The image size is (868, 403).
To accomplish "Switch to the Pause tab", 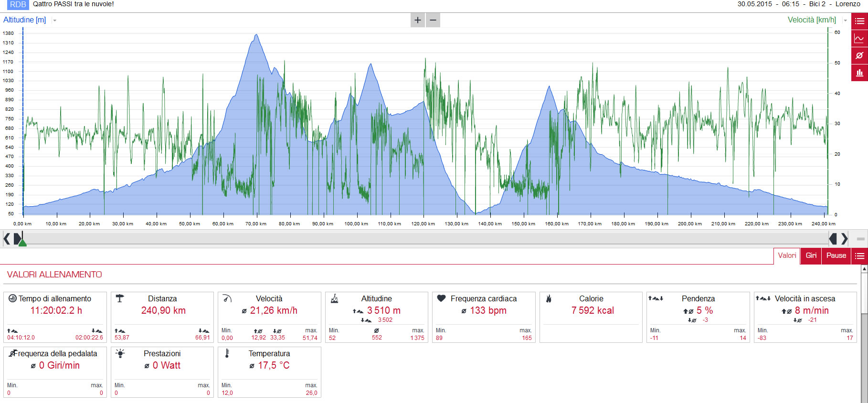I will tap(836, 256).
